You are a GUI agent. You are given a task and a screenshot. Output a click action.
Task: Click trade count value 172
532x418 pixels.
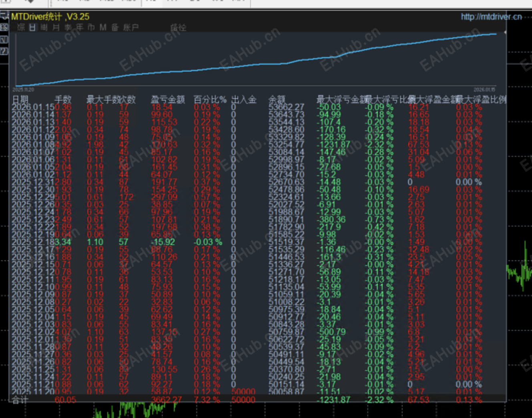click(126, 197)
